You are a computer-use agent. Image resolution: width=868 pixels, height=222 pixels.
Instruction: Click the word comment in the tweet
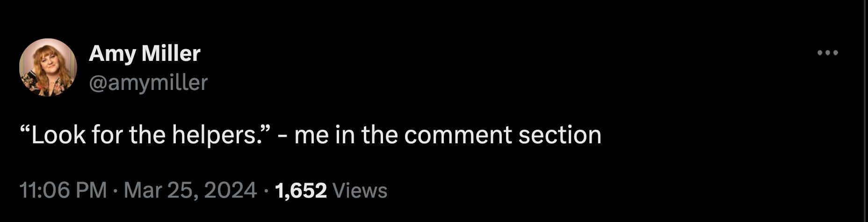458,135
